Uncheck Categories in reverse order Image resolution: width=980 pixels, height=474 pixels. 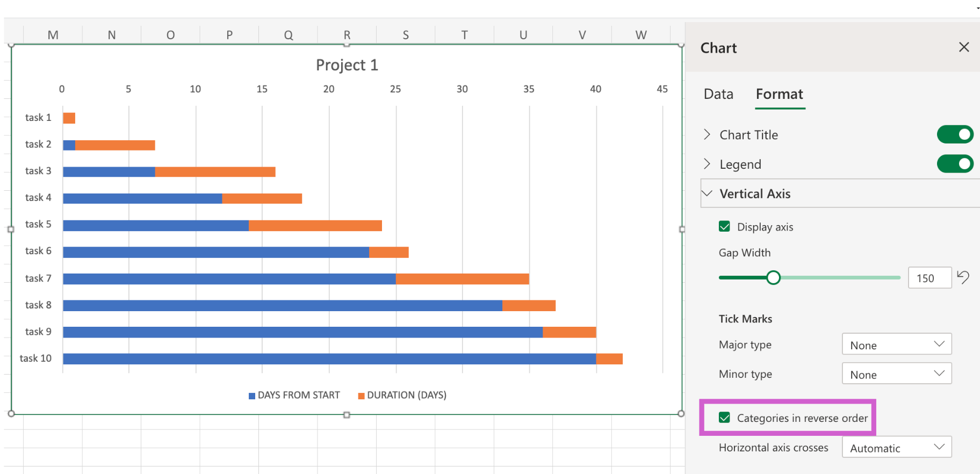coord(724,418)
